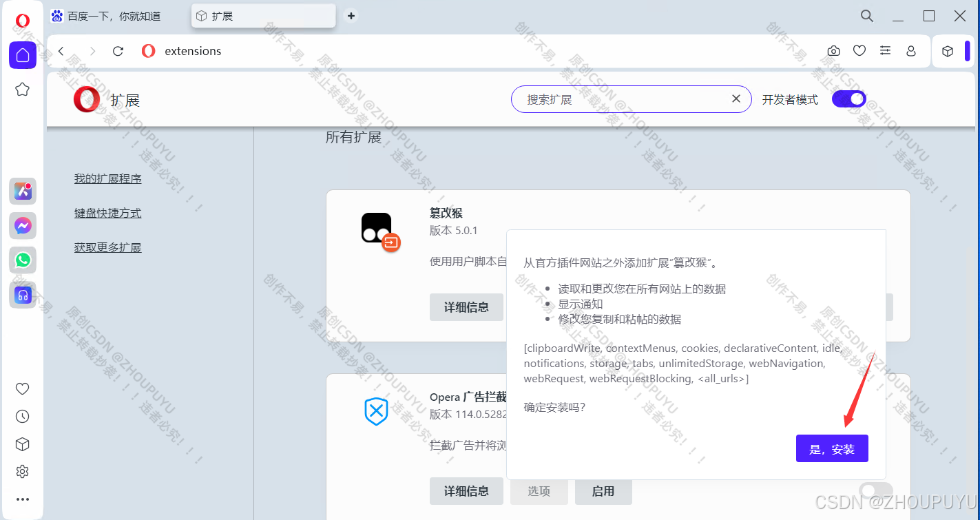Click 启用 for the Opera ad blocker

pos(603,491)
